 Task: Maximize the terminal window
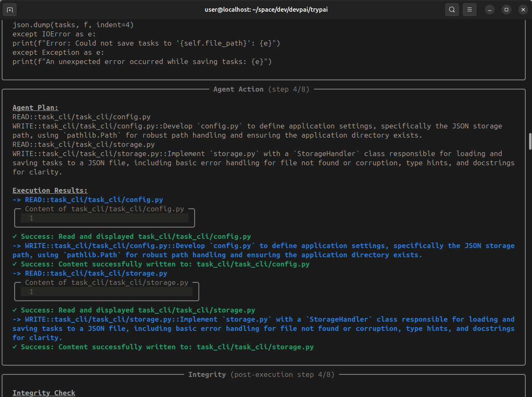pyautogui.click(x=506, y=9)
